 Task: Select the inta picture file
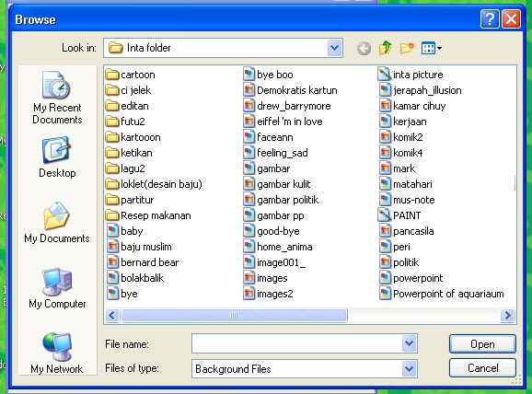click(411, 75)
